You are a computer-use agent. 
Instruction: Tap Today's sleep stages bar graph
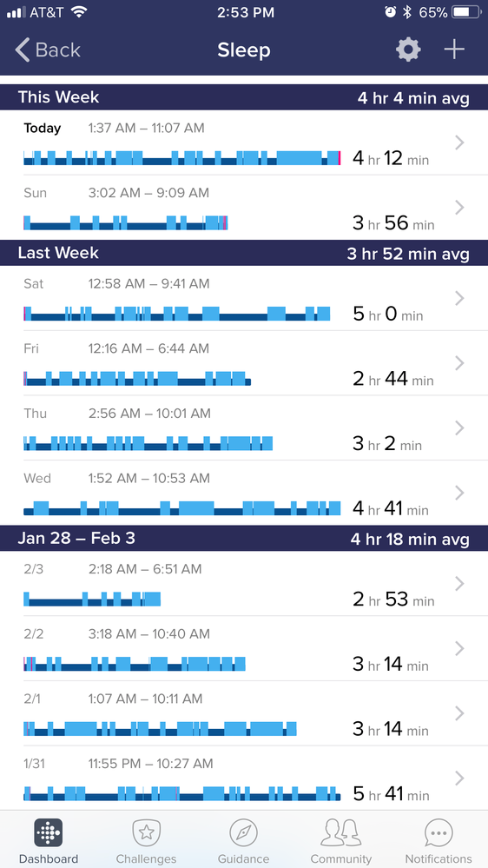pyautogui.click(x=182, y=158)
